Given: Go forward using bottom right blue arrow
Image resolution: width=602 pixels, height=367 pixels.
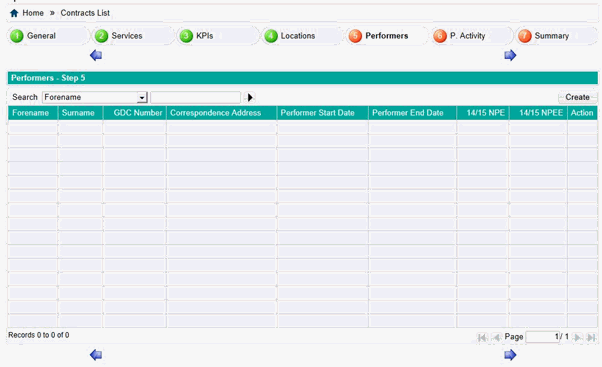Looking at the screenshot, I should [x=510, y=355].
